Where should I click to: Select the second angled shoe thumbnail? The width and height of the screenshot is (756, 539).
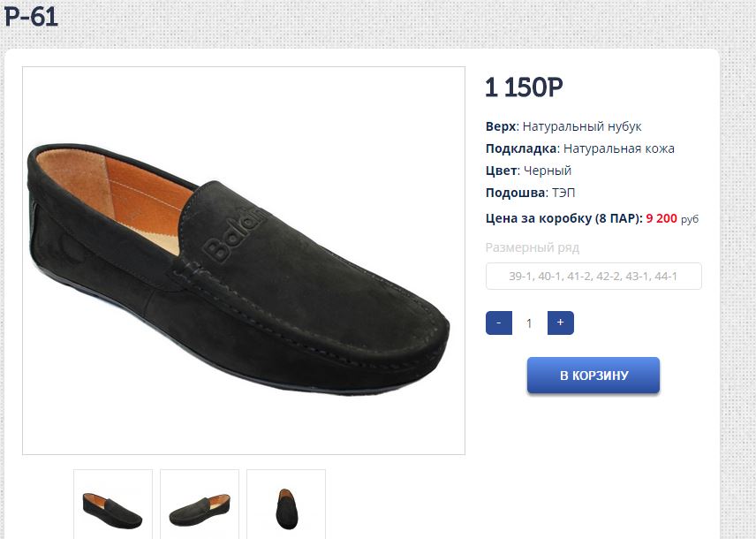coord(200,506)
